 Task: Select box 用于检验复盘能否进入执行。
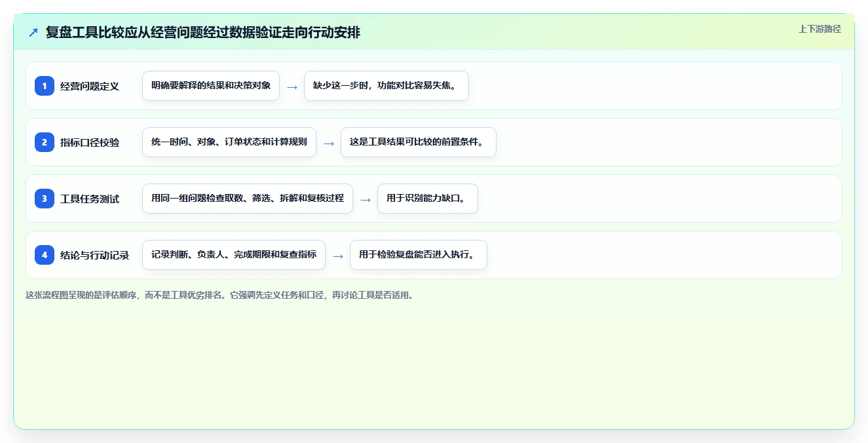(419, 255)
